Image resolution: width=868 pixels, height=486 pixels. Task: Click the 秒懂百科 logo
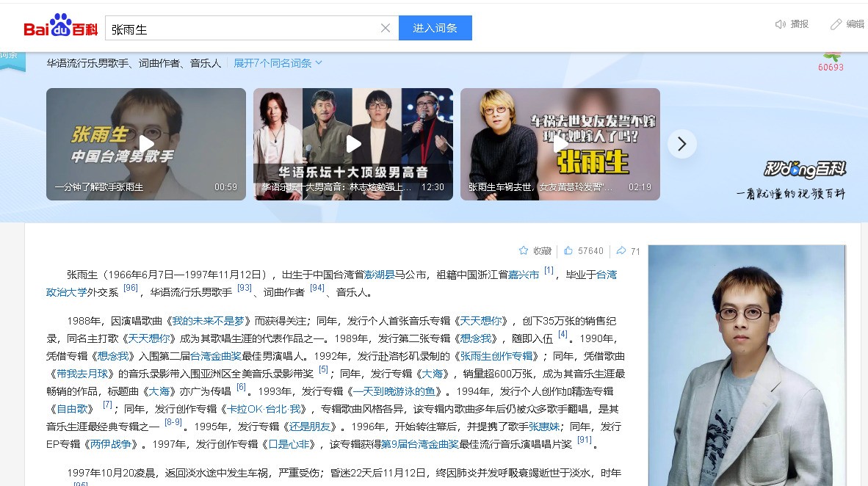tap(805, 170)
